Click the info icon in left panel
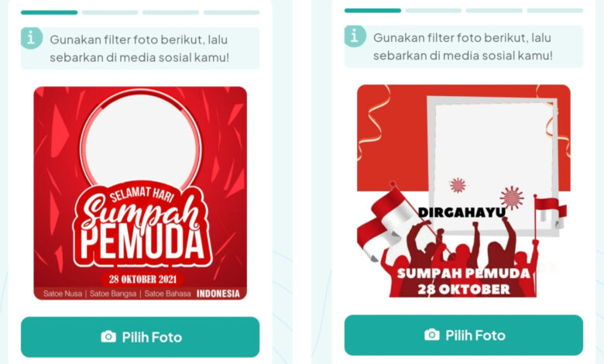 [x=31, y=38]
